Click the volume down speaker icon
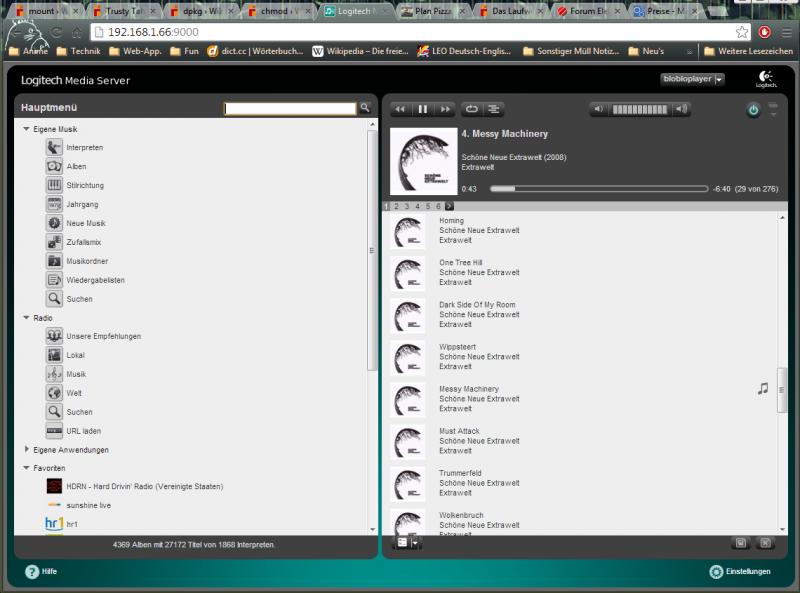Image resolution: width=800 pixels, height=593 pixels. [599, 109]
